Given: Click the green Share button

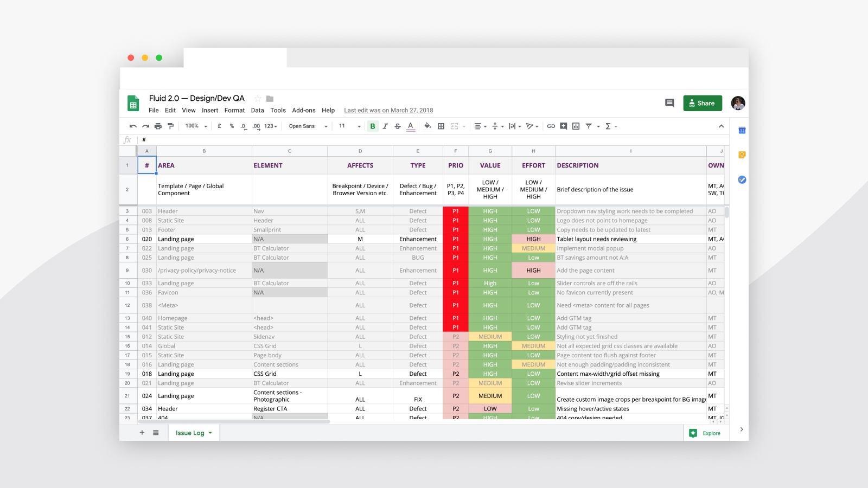Looking at the screenshot, I should pos(703,103).
